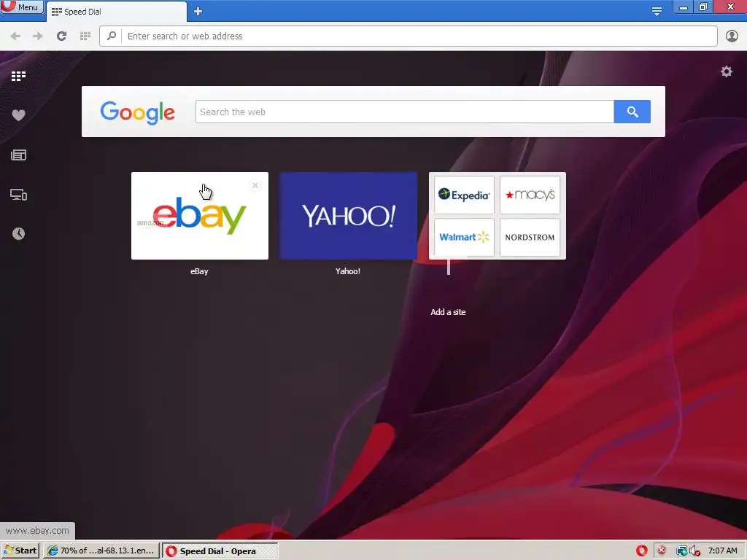This screenshot has width=747, height=560.
Task: Click red shield security tray icon
Action: click(661, 551)
